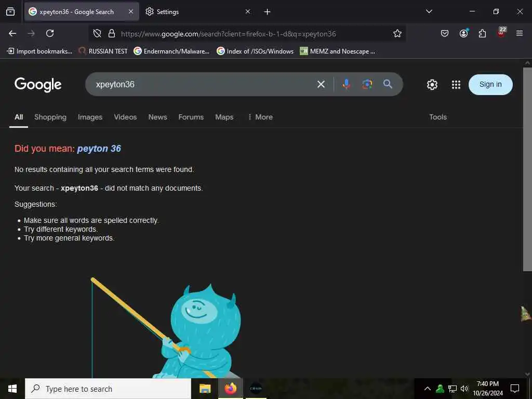Open File Explorer from taskbar

pos(205,389)
